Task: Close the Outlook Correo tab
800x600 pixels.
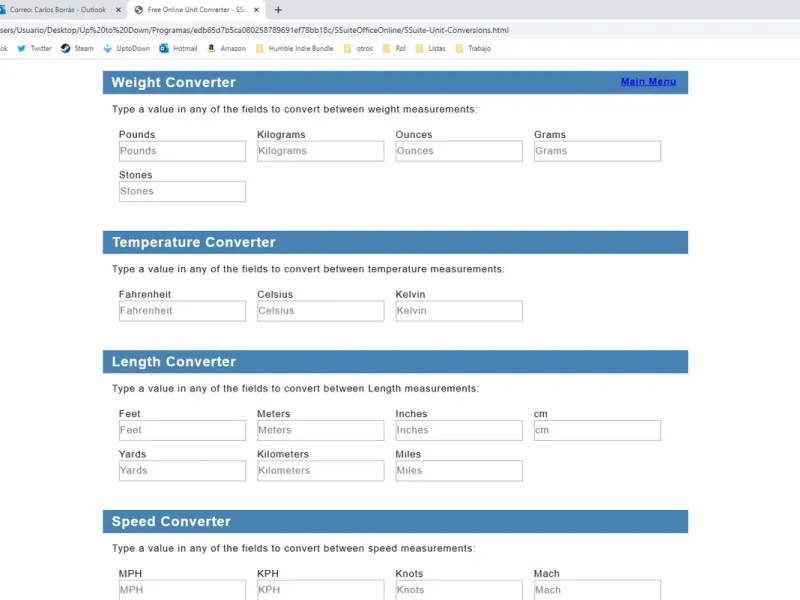Action: (x=118, y=10)
